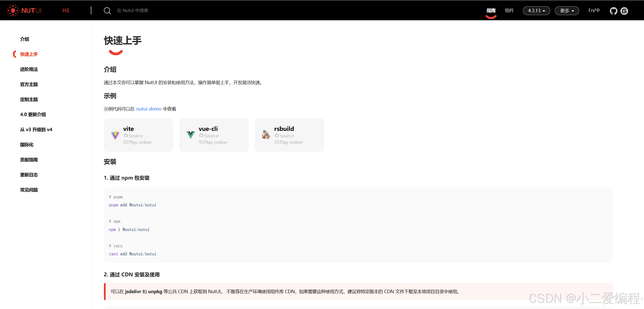Open the nutui-demo hyperlink

(149, 109)
